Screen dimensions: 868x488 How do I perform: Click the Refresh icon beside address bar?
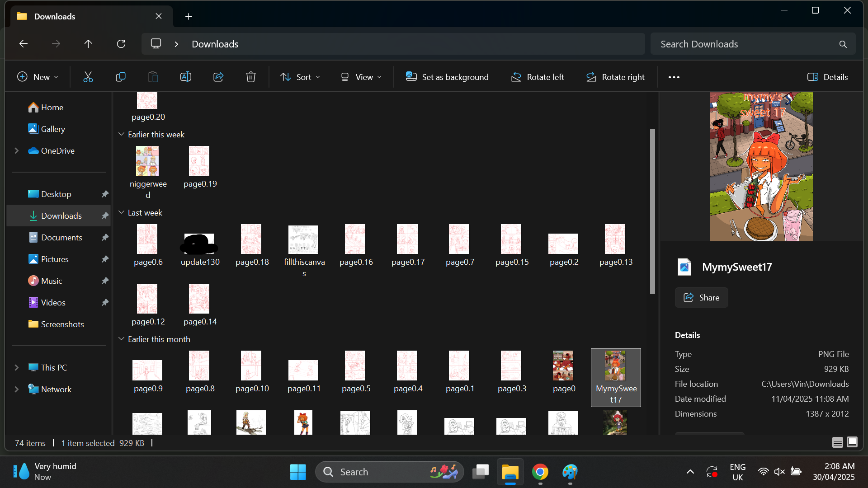click(121, 44)
